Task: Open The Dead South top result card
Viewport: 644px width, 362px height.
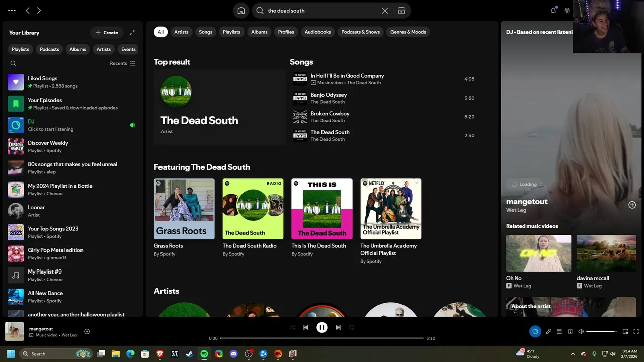Action: coord(220,107)
